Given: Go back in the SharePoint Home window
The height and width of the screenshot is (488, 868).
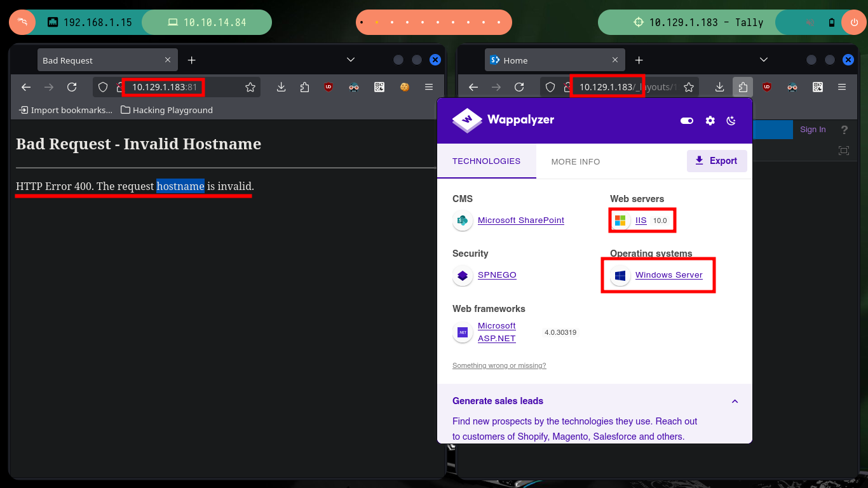Looking at the screenshot, I should click(x=473, y=87).
